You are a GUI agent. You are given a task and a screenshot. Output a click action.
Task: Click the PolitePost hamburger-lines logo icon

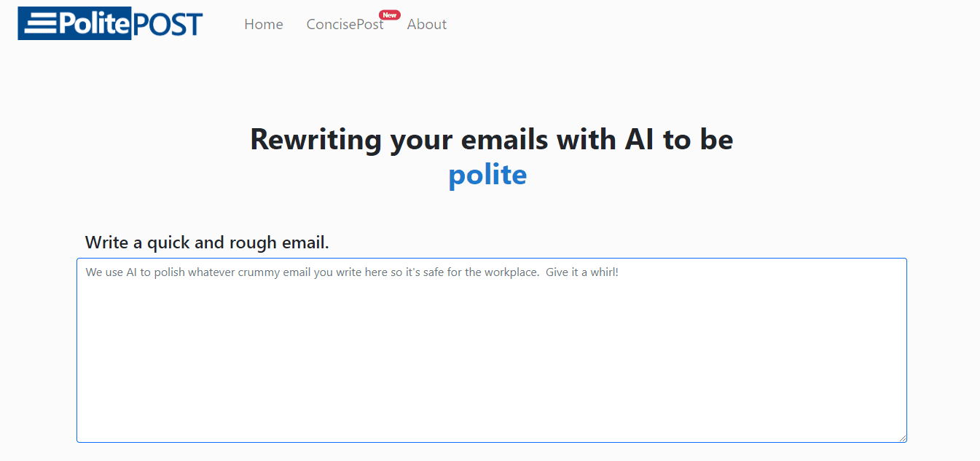tap(42, 23)
